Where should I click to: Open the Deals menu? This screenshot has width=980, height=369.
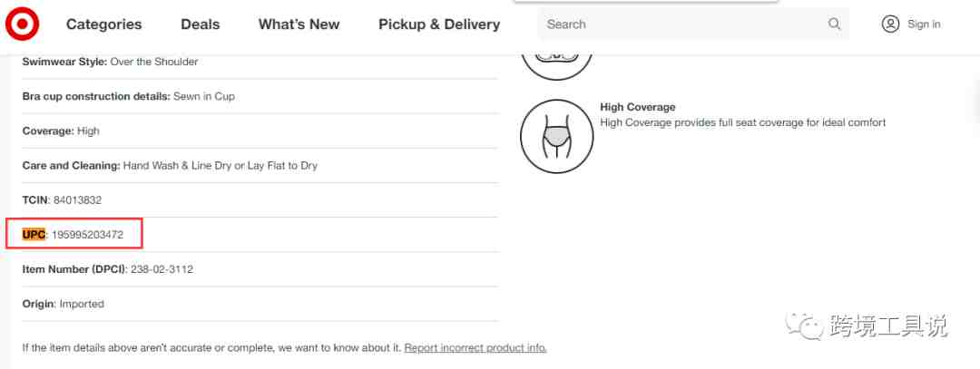click(x=200, y=24)
